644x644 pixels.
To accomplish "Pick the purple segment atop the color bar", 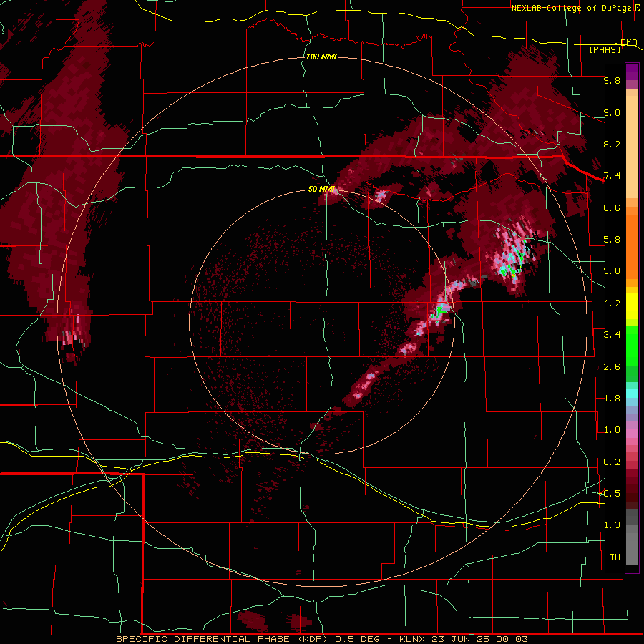I will (632, 72).
